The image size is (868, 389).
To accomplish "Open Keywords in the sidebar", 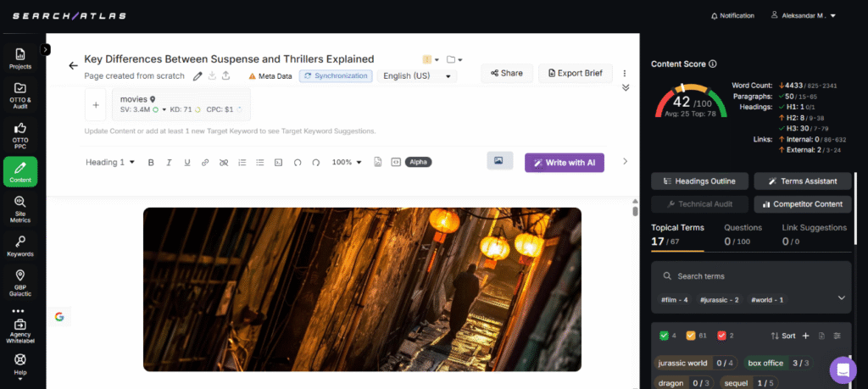I will 20,247.
